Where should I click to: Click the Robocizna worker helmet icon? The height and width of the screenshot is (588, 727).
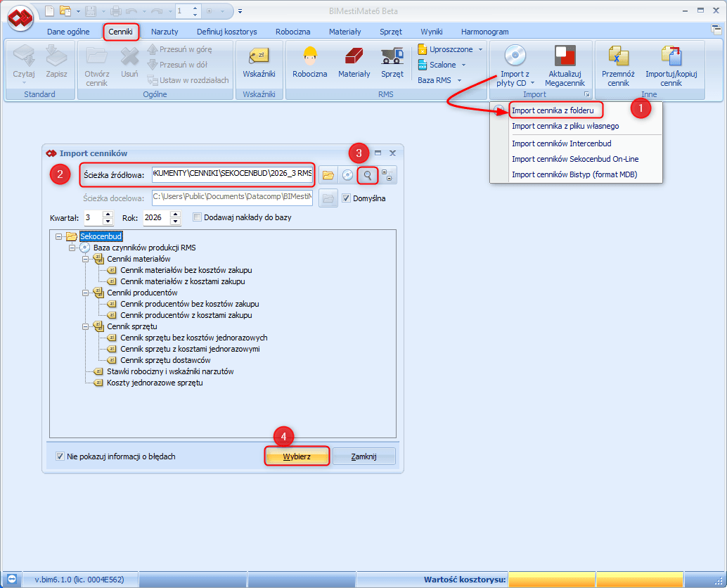310,56
